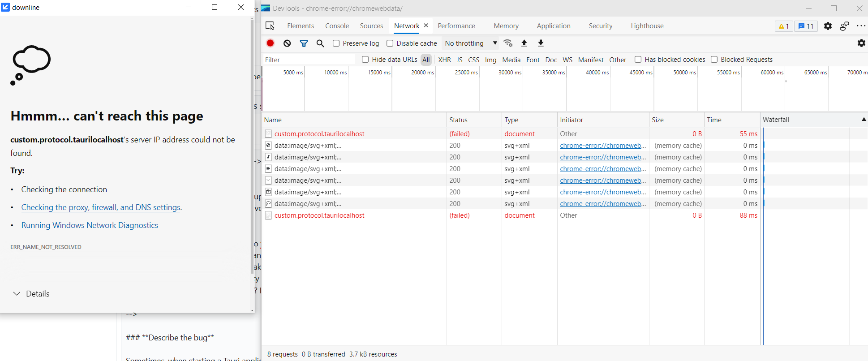Image resolution: width=868 pixels, height=361 pixels.
Task: Sort requests by Name column header
Action: tap(354, 120)
